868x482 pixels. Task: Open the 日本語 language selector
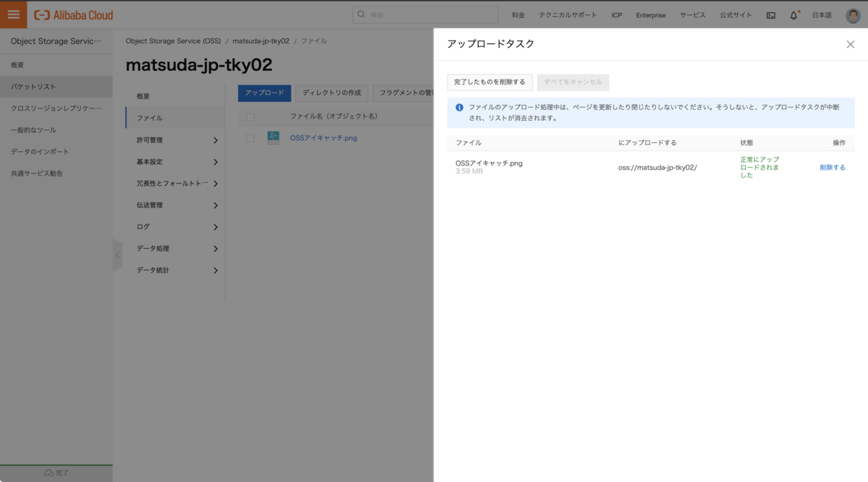coord(822,15)
